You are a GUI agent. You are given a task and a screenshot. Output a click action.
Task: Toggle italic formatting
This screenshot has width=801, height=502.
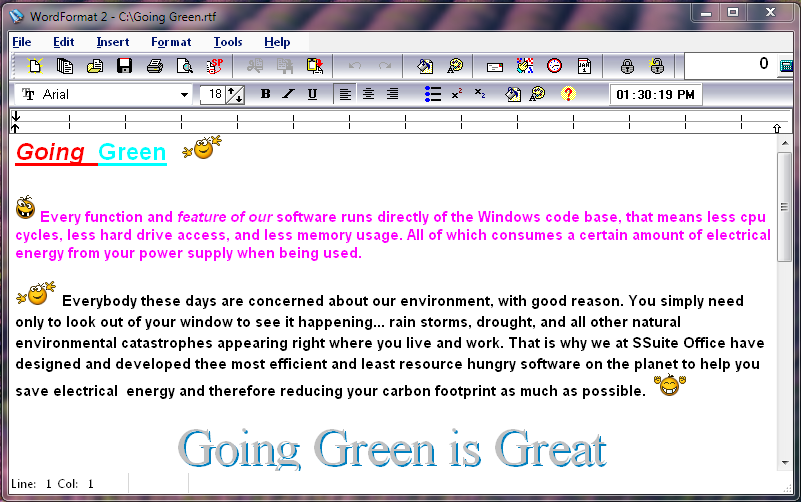click(288, 94)
